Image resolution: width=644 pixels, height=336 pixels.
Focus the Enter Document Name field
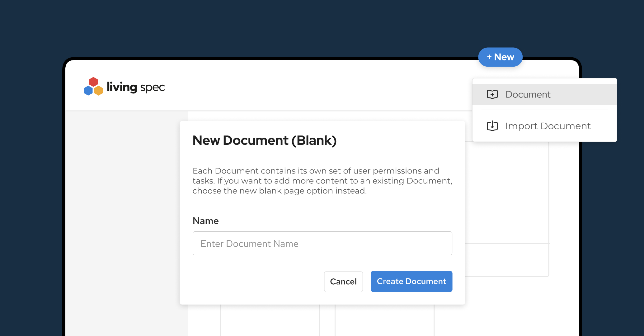point(322,243)
